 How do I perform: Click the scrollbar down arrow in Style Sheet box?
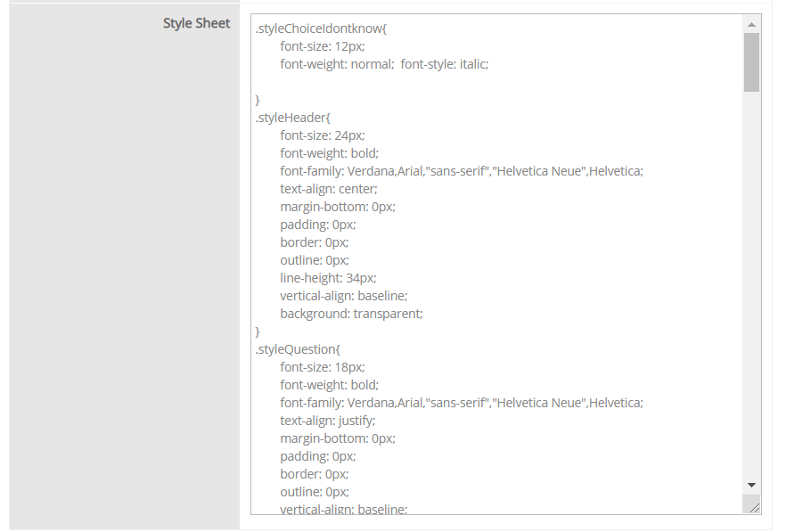click(751, 485)
